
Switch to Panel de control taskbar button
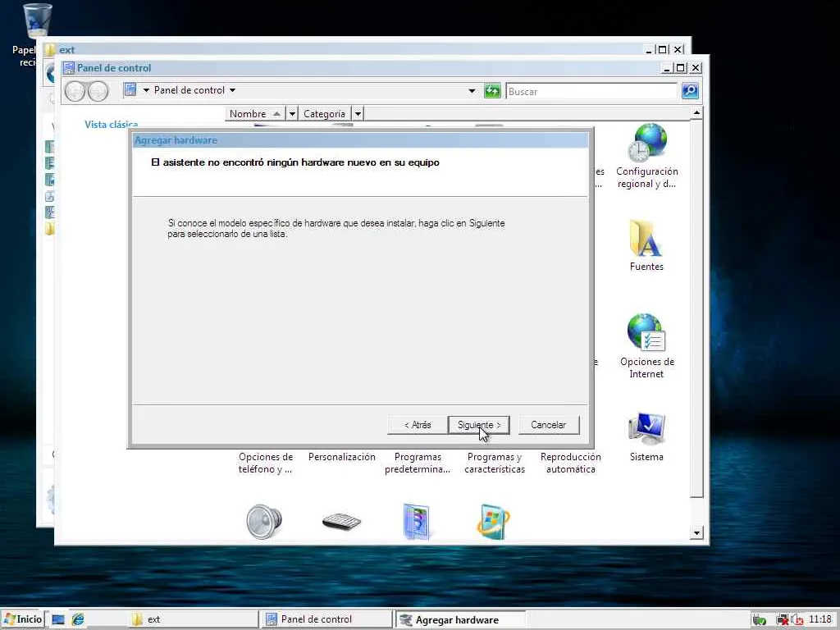click(x=326, y=619)
